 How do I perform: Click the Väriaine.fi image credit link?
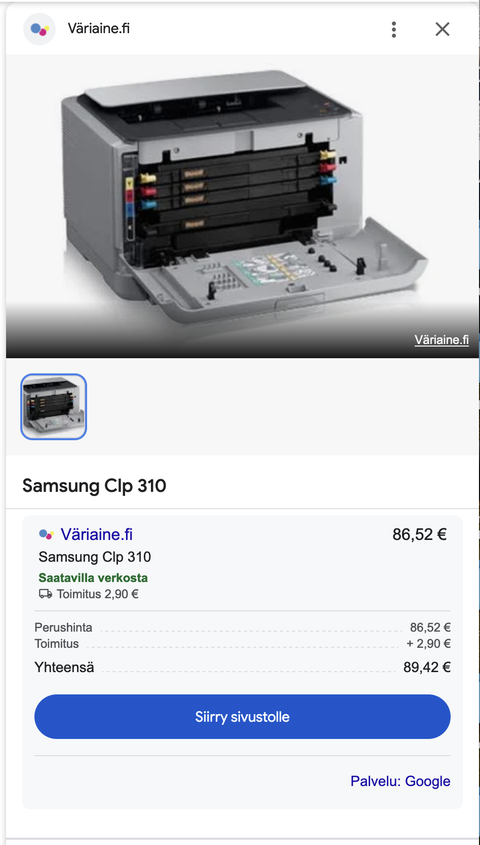(441, 340)
